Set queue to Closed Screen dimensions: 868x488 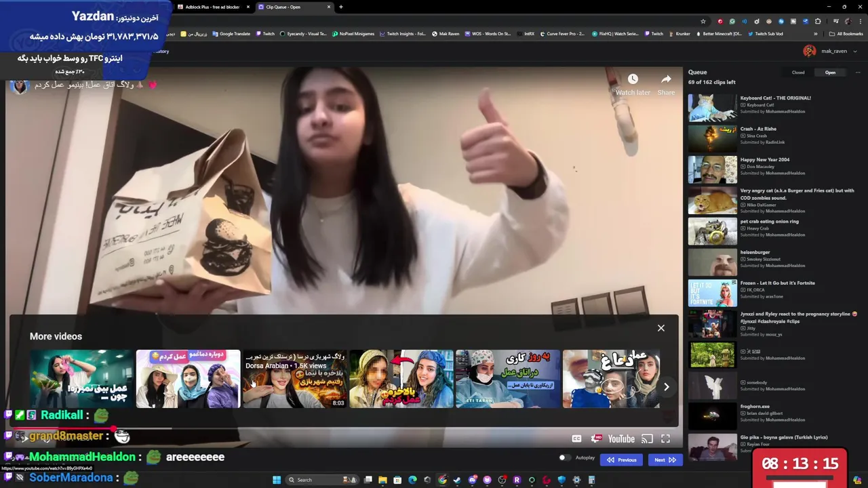(x=798, y=73)
